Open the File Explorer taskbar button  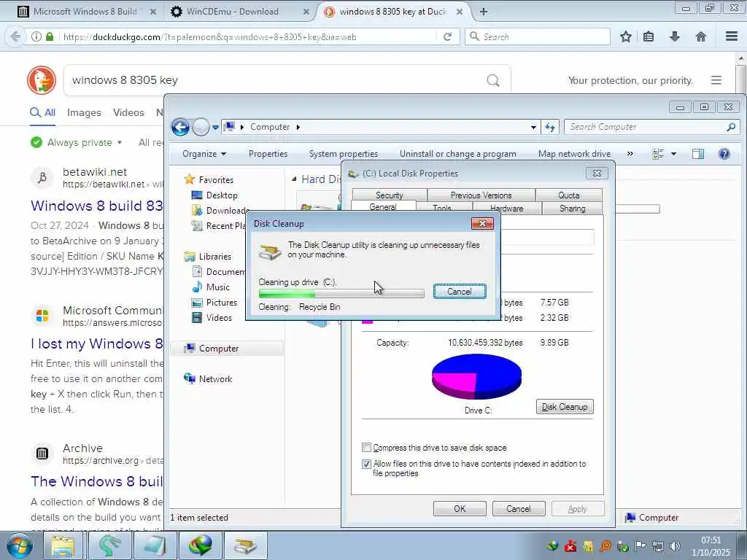(x=63, y=545)
